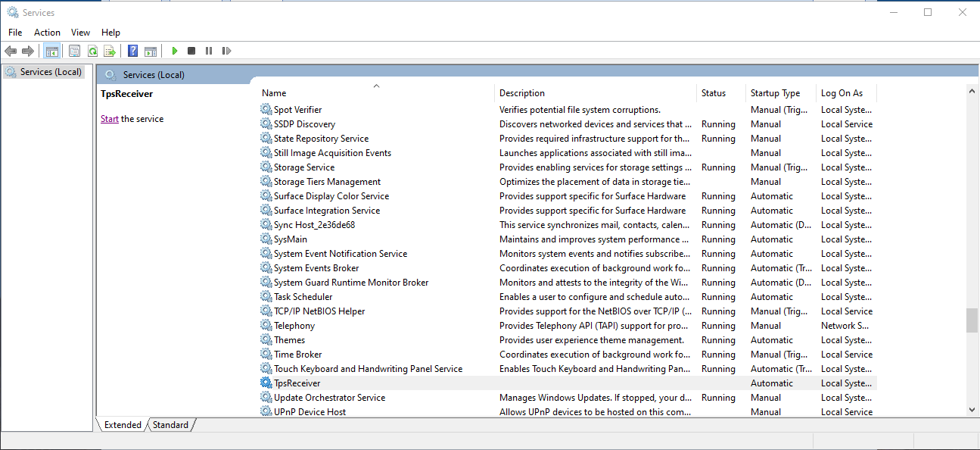Click gear icon beside SSDP Discovery
This screenshot has height=450, width=980.
pos(266,124)
